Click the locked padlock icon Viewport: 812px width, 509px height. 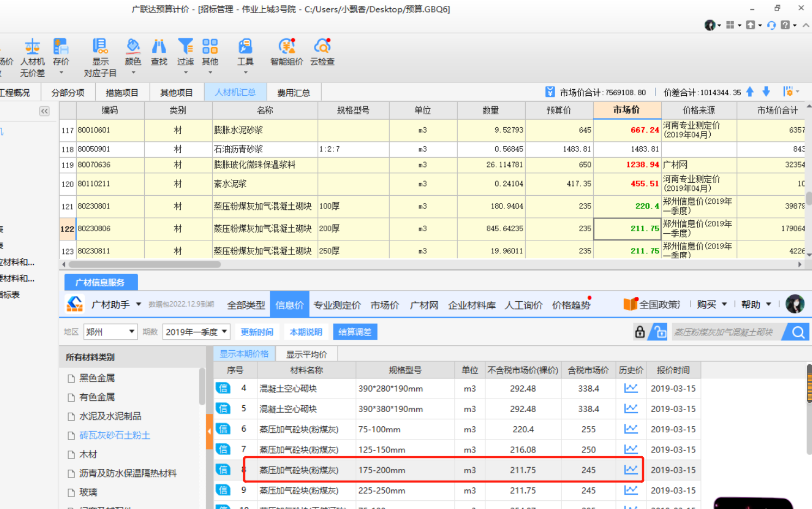[x=640, y=332]
